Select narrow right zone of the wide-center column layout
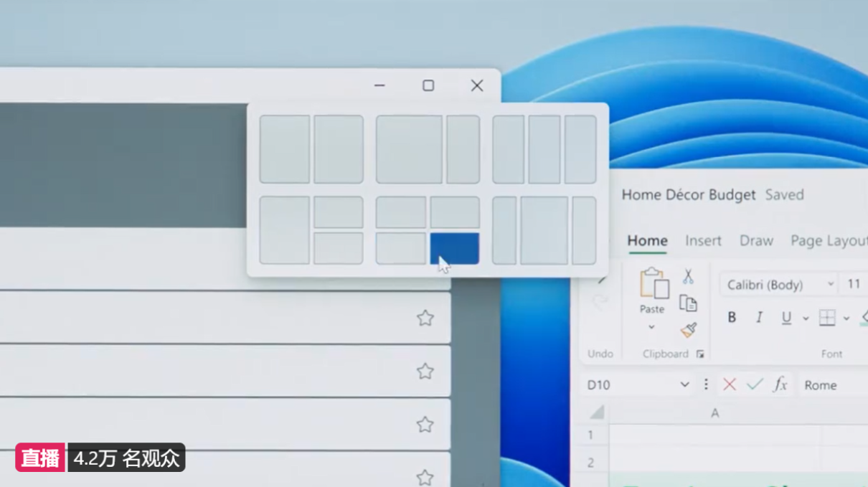868x487 pixels. tap(584, 230)
